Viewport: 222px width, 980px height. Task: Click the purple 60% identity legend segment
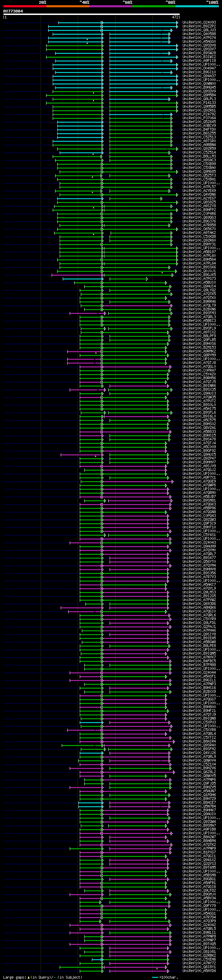111,6
